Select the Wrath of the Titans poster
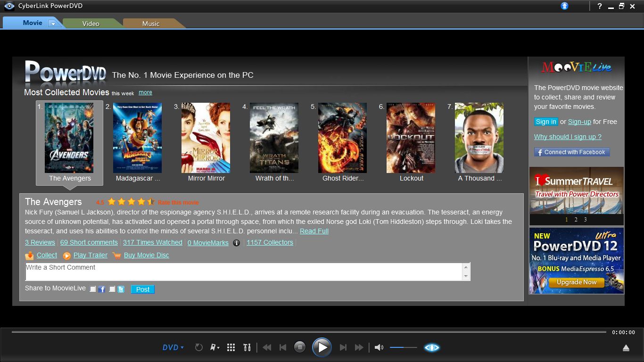Screen dimensions: 644x362 coord(274,138)
